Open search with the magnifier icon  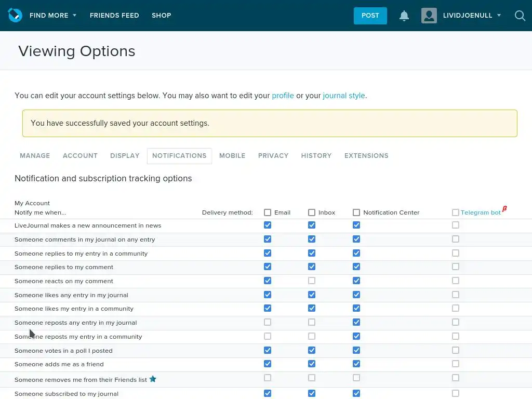(x=520, y=16)
